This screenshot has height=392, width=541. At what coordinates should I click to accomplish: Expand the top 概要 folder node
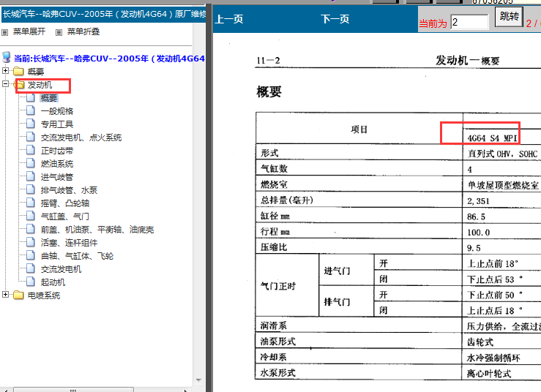5,71
